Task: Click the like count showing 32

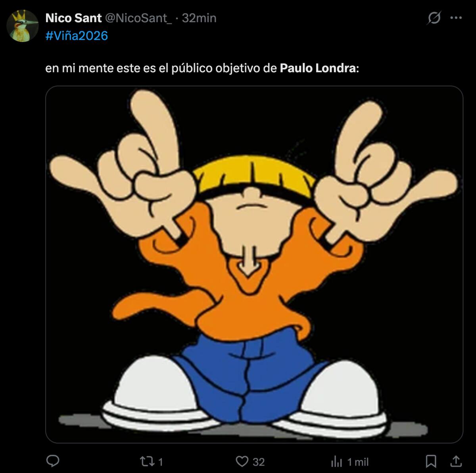Action: pos(259,462)
